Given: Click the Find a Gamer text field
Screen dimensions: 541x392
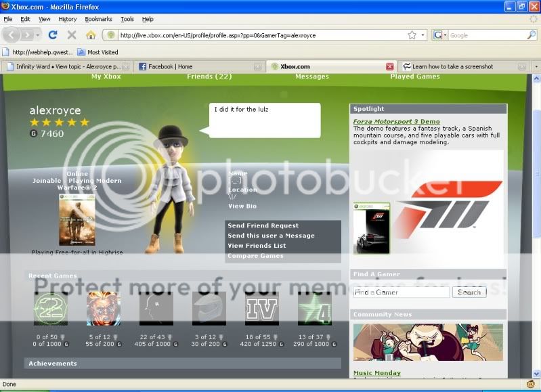Looking at the screenshot, I should tap(402, 292).
